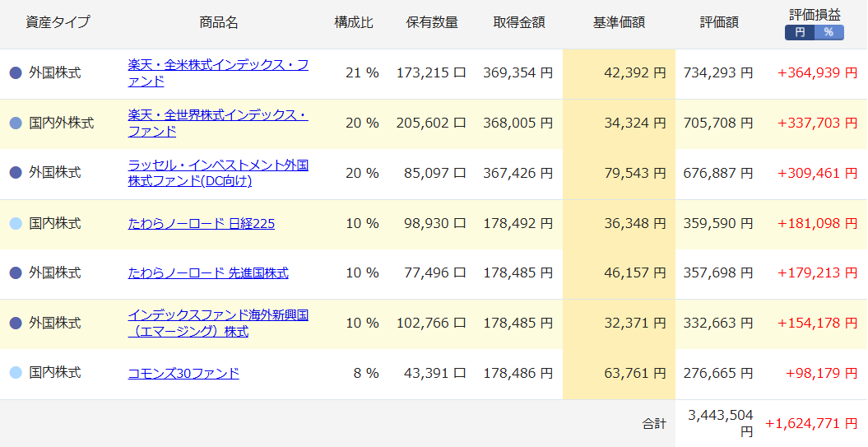This screenshot has width=868, height=447.
Task: Select base price 34,324 円
Action: click(635, 123)
